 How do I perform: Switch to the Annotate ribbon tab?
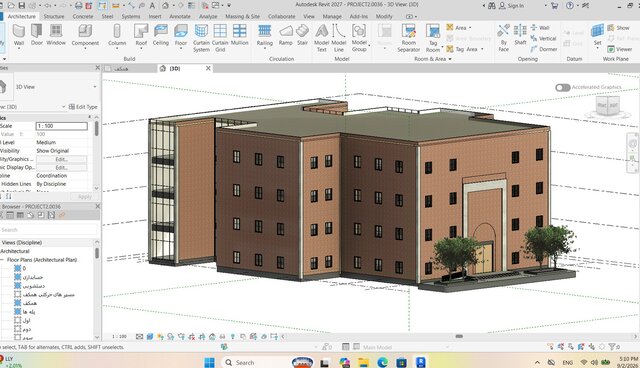(x=180, y=16)
